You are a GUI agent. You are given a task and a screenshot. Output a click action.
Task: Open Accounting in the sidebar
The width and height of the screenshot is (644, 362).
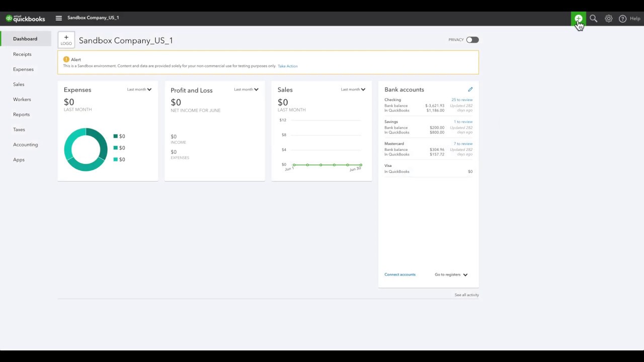coord(26,145)
